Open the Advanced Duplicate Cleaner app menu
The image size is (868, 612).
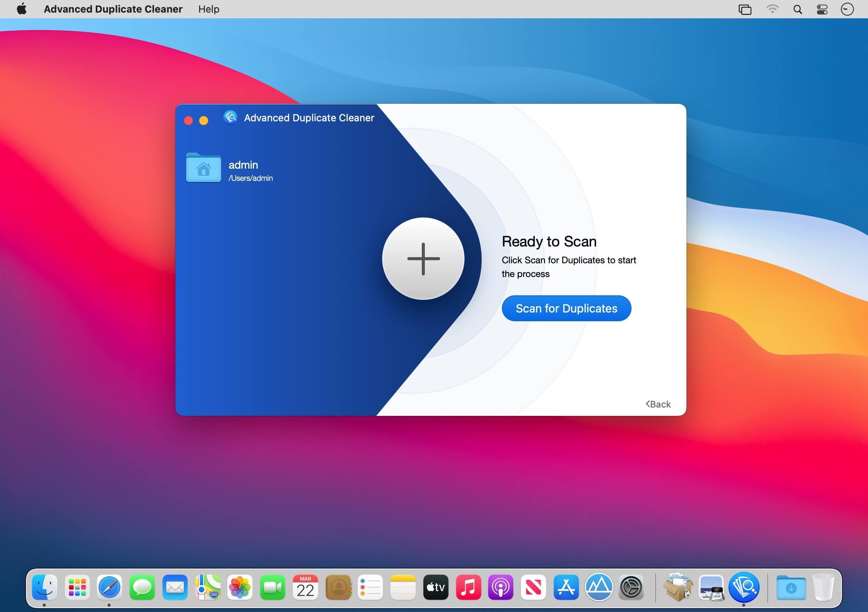point(113,9)
